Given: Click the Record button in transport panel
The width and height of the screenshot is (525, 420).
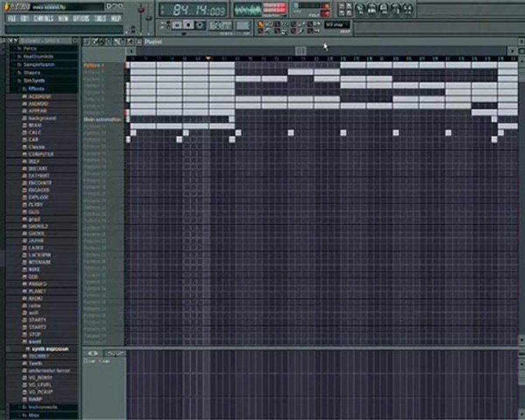Looking at the screenshot, I should [x=200, y=25].
